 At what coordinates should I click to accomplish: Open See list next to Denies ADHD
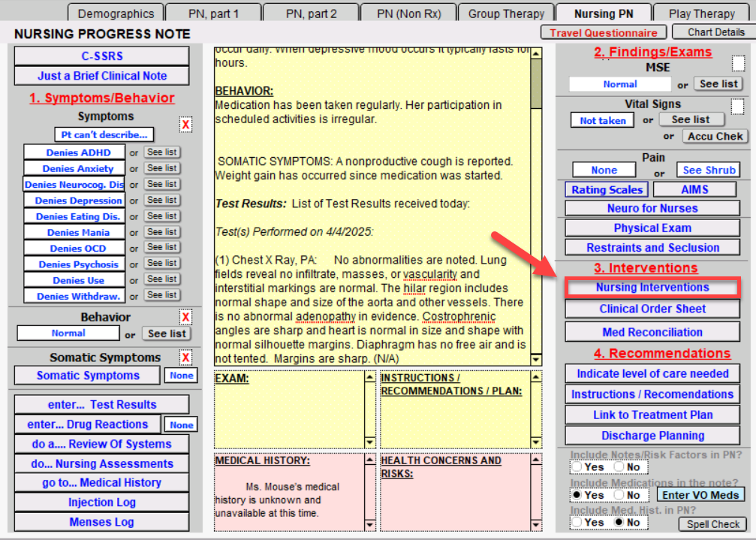click(162, 152)
